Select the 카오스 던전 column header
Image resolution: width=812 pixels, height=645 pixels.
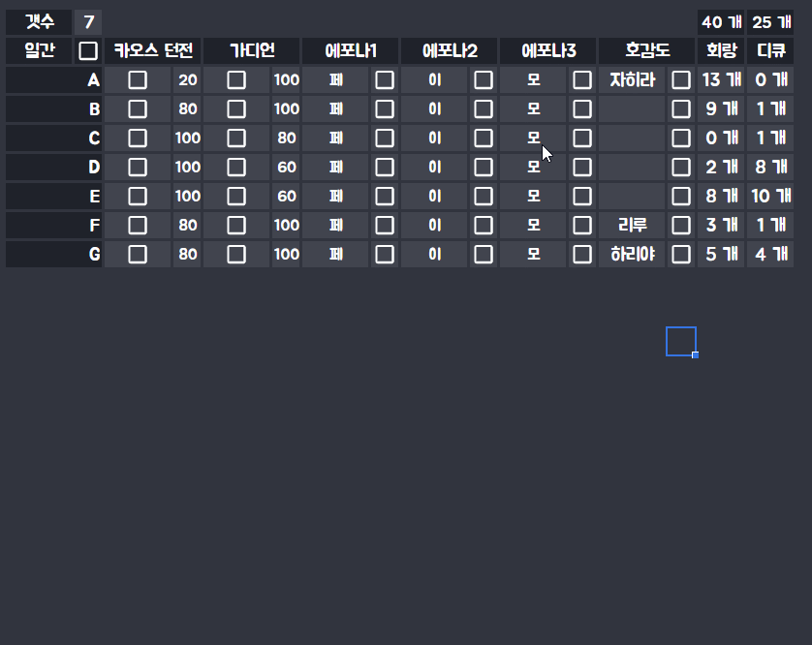pyautogui.click(x=153, y=51)
